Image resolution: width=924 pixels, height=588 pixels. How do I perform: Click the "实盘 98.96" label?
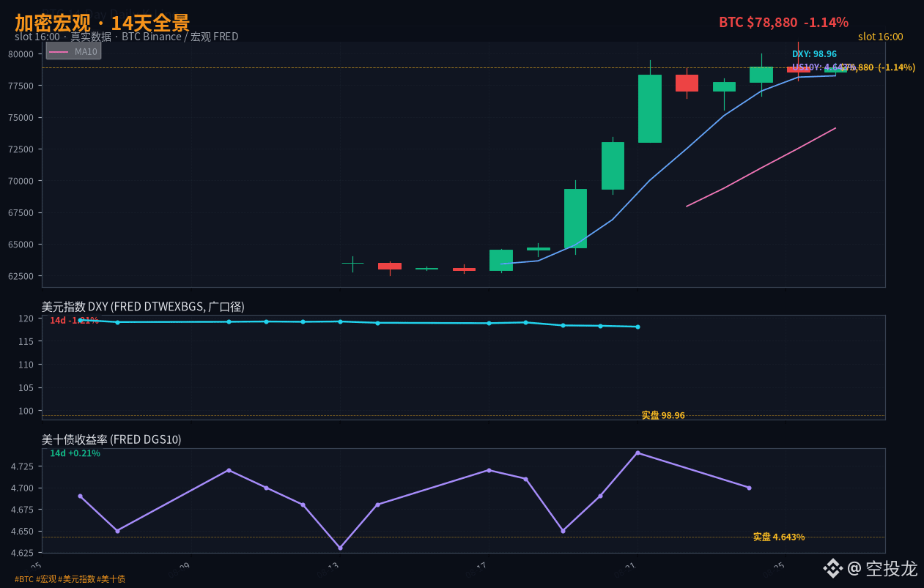(663, 415)
